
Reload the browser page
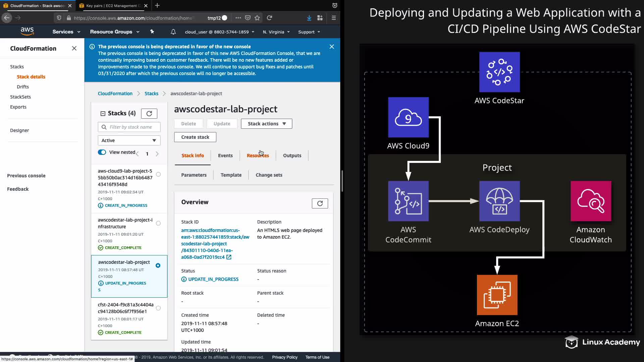[x=269, y=18]
